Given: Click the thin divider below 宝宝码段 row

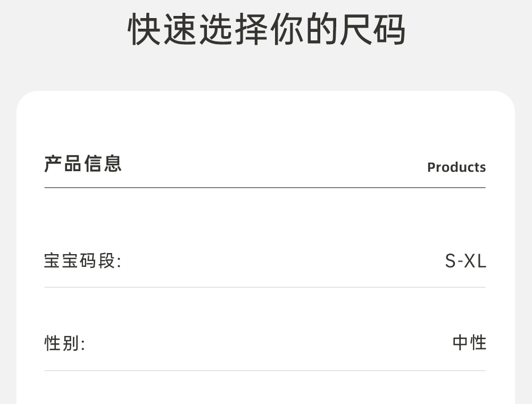Looking at the screenshot, I should coord(264,287).
